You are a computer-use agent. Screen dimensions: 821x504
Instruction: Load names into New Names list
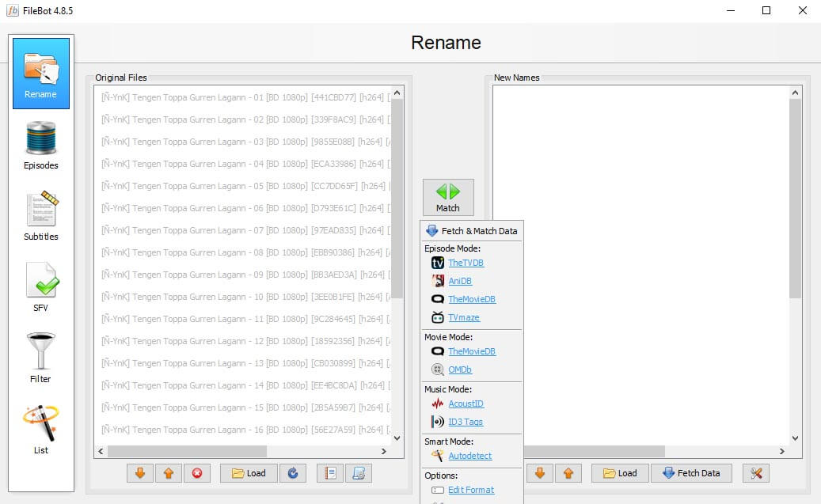(x=620, y=473)
